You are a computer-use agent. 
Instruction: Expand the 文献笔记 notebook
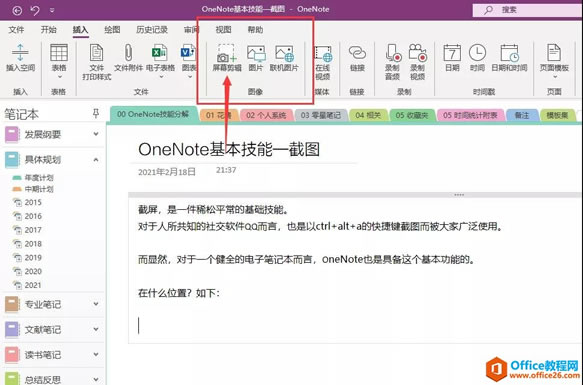(96, 329)
